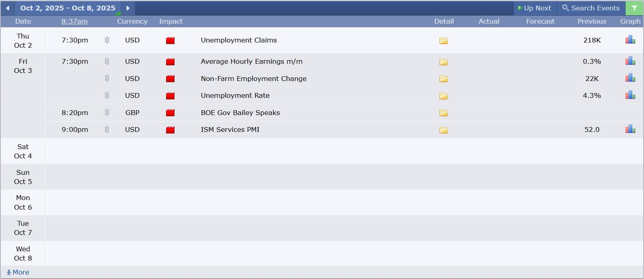
Task: Open detail folder for BOE Gov Bailey Speaks
Action: pyautogui.click(x=443, y=113)
